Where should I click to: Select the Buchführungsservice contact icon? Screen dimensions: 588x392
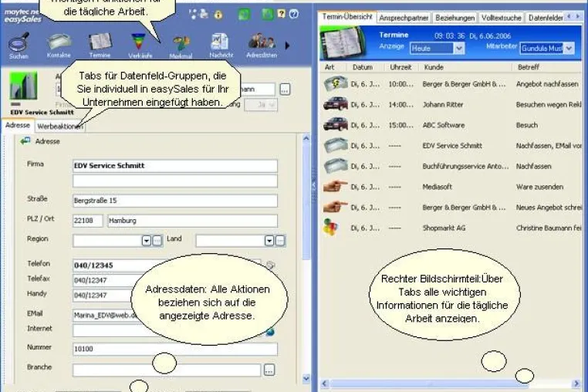[x=336, y=166]
